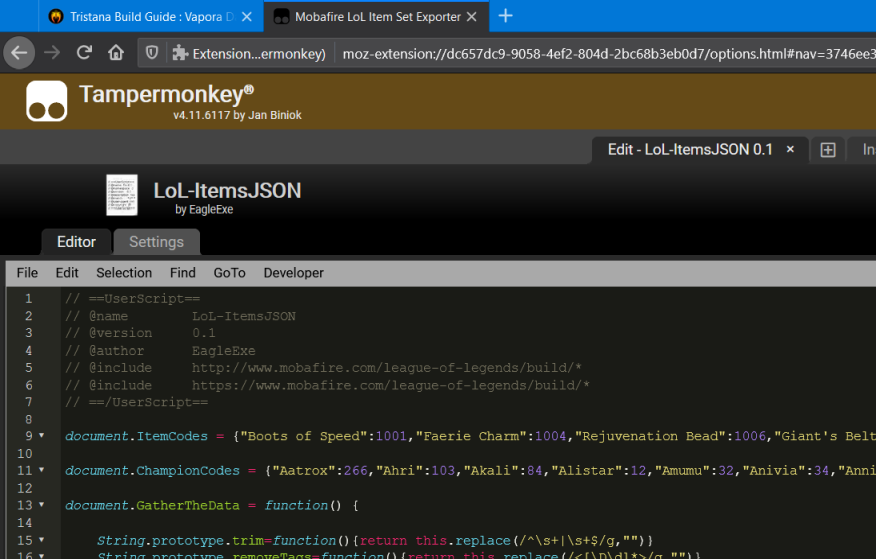
Task: Click the '@version 0.1' comment line
Action: click(x=140, y=333)
